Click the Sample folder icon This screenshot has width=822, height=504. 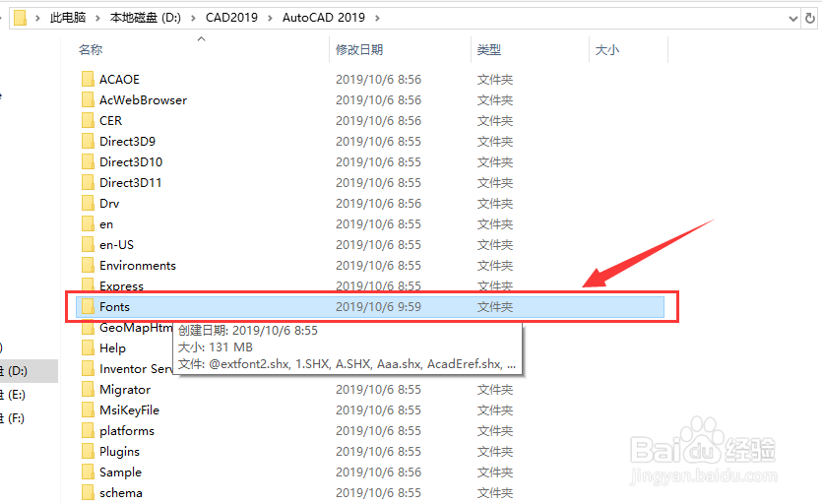(x=88, y=472)
